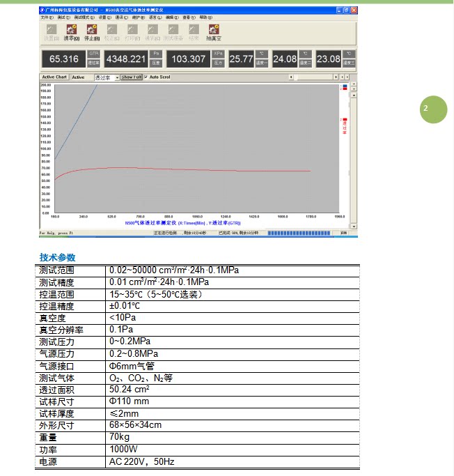Click the 65.316 transmission rate readout
Screen dimensions: 454x476
[x=64, y=59]
